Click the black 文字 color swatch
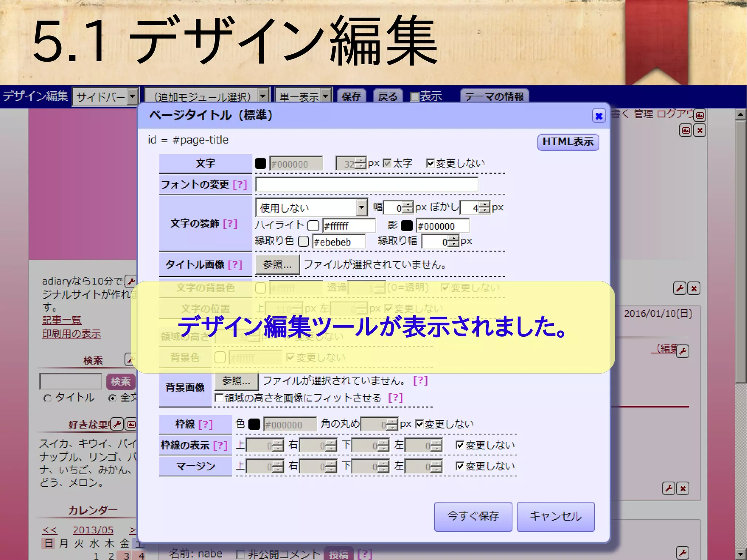This screenshot has height=560, width=747. [260, 163]
